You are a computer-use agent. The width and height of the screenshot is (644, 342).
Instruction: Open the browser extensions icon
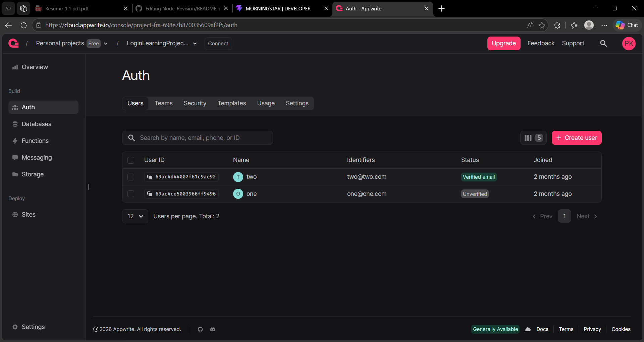(557, 25)
